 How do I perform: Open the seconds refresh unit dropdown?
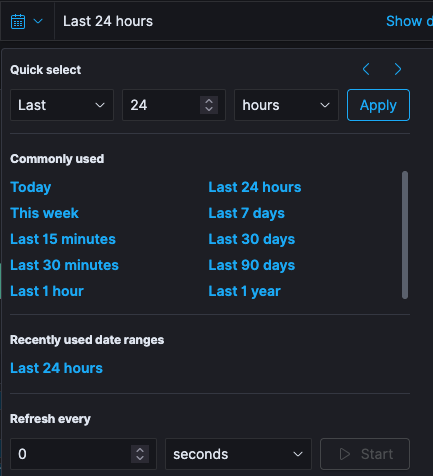(x=238, y=454)
